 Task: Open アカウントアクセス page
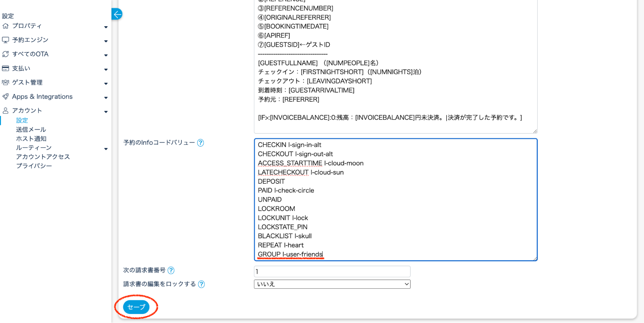pyautogui.click(x=43, y=157)
